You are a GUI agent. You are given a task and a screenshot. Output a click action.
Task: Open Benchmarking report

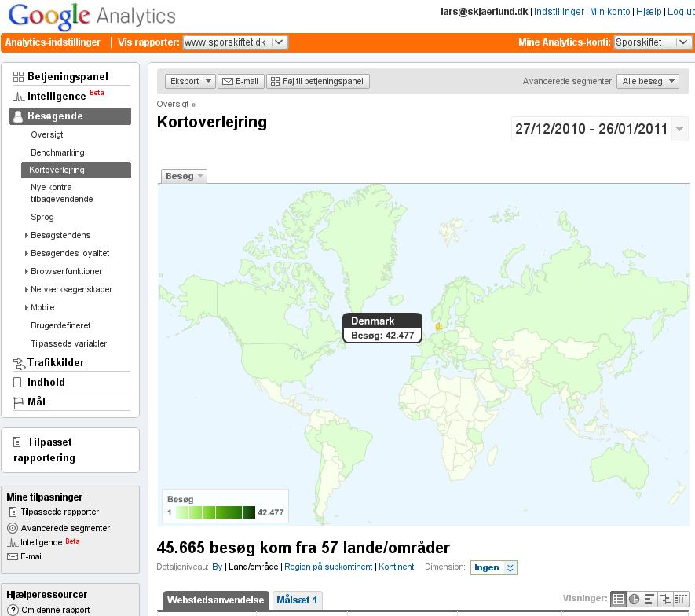pyautogui.click(x=57, y=153)
